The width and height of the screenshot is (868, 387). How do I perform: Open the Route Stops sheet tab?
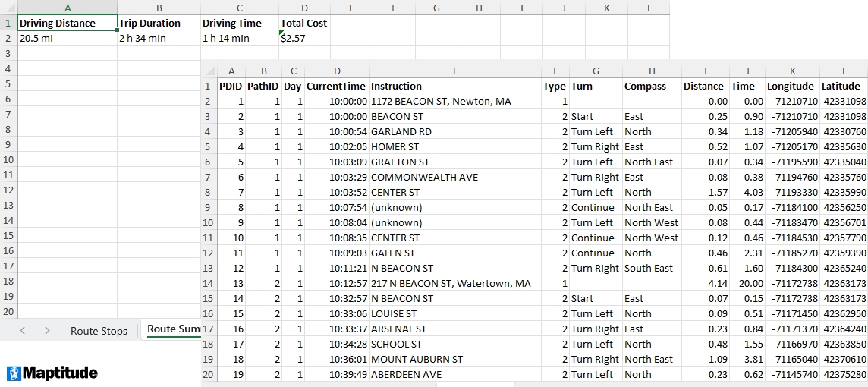point(99,331)
